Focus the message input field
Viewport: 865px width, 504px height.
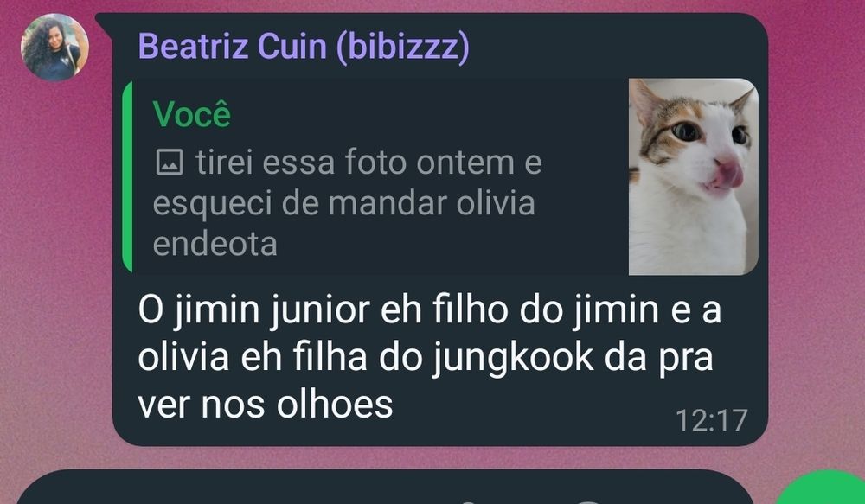(385, 488)
